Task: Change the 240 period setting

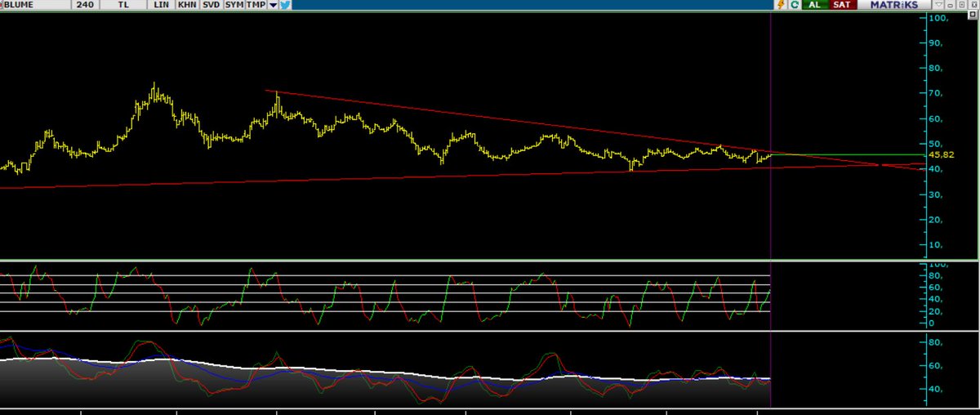Action: point(84,5)
